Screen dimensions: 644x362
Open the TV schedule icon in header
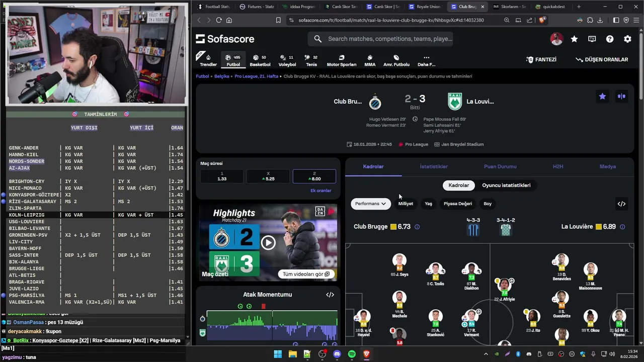click(x=592, y=39)
